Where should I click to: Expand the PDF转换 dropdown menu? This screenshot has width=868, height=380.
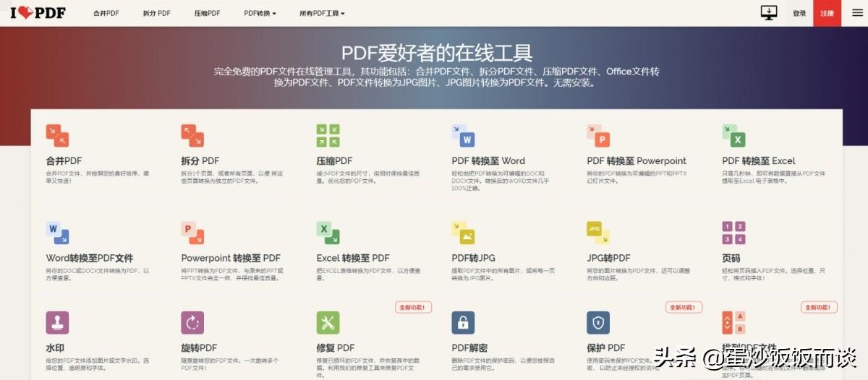260,13
